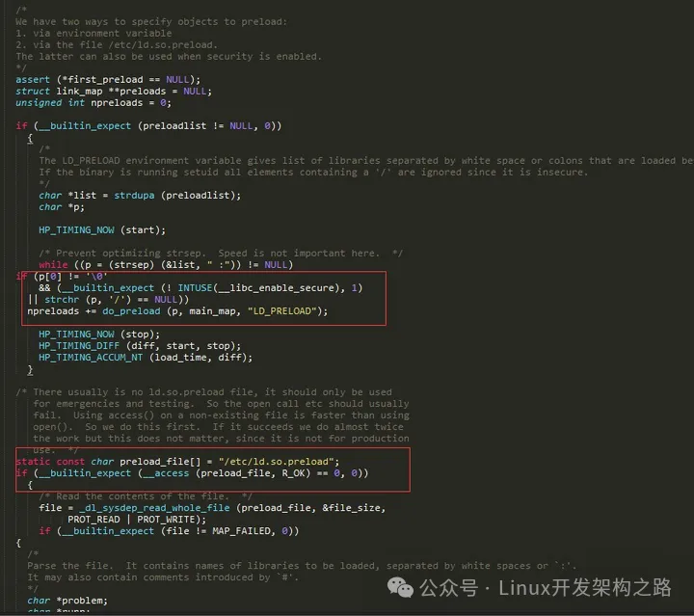Click the HP_TIMING_ACCUM_NT load_time line
The image size is (694, 616).
click(146, 357)
